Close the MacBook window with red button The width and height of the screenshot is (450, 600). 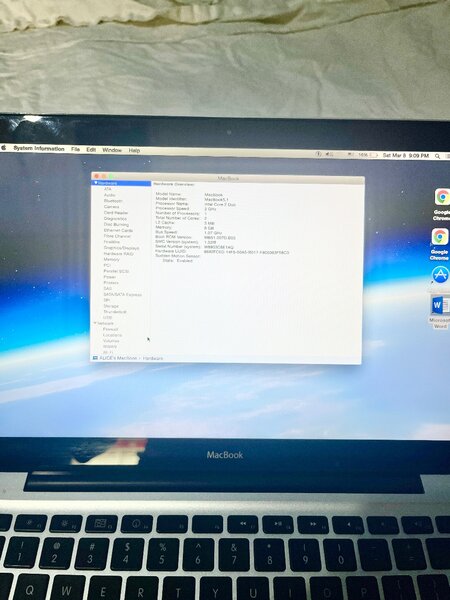(x=96, y=176)
